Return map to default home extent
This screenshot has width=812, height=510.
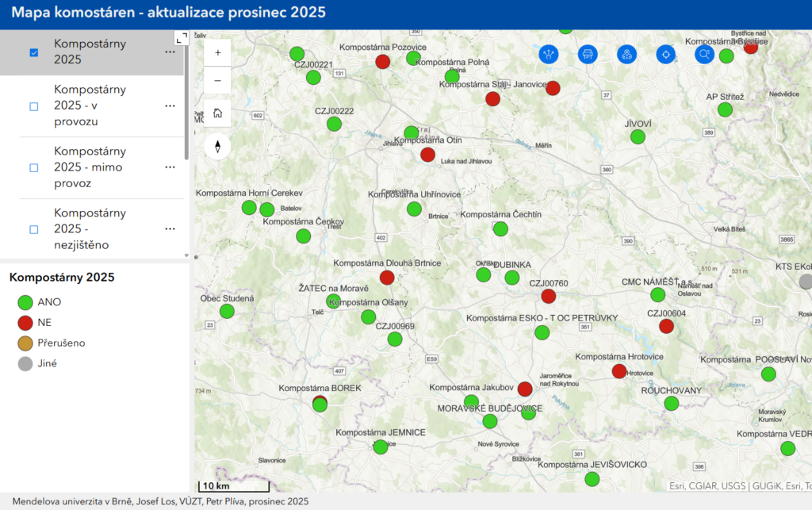tap(217, 113)
